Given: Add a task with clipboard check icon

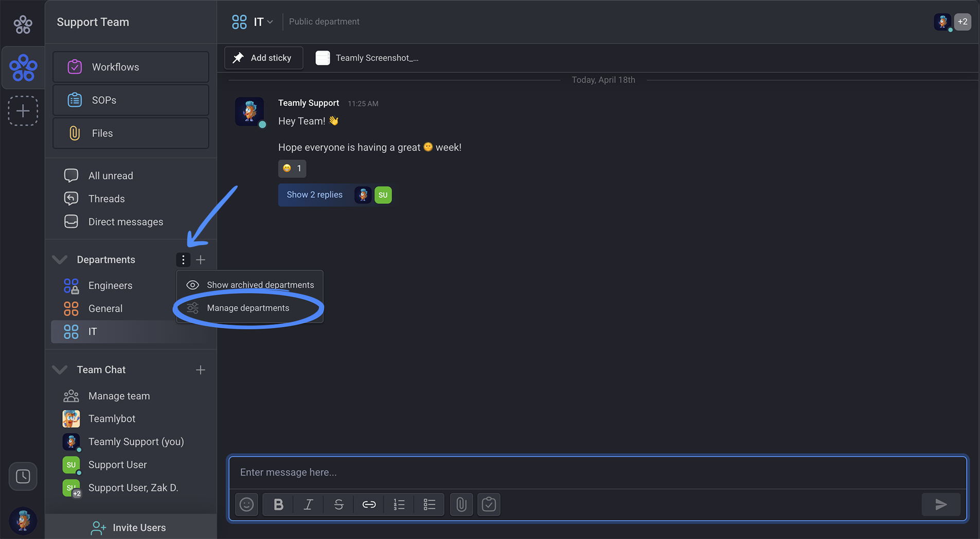Looking at the screenshot, I should 489,504.
